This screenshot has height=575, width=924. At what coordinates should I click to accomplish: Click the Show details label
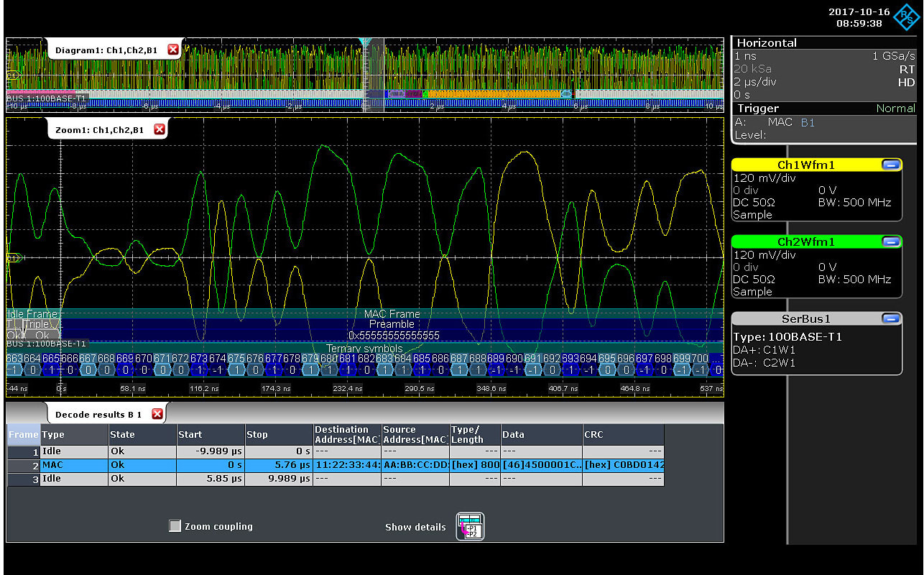[415, 526]
